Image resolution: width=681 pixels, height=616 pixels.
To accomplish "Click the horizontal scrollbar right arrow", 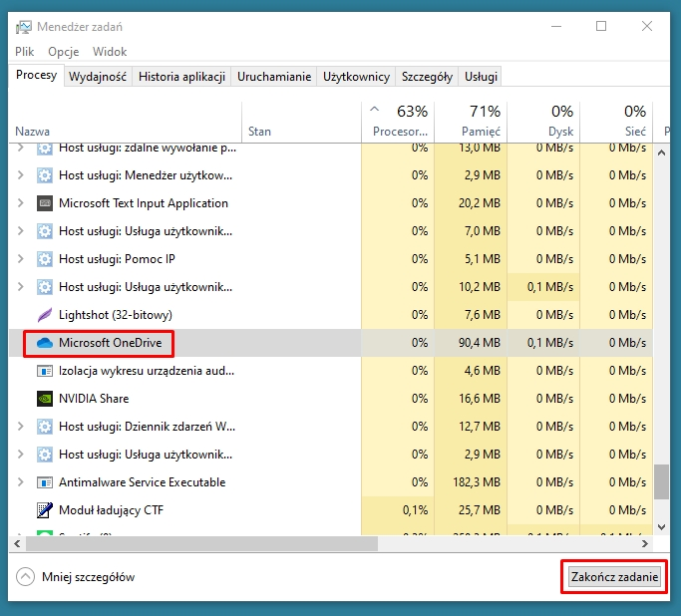I will pos(646,544).
